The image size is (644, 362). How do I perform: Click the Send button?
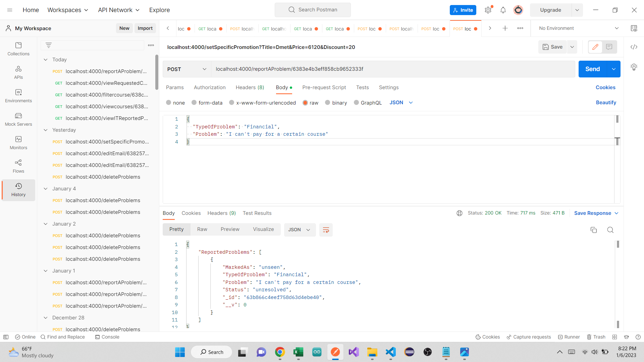point(592,69)
